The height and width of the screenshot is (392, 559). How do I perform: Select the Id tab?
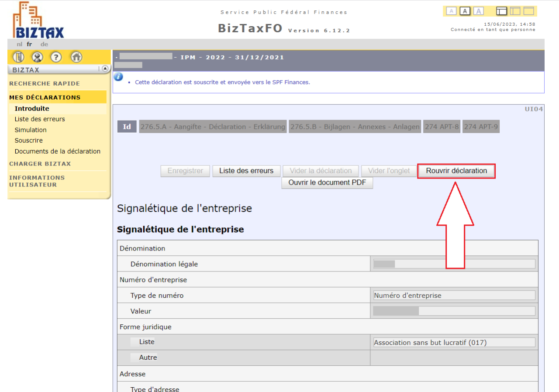(127, 127)
